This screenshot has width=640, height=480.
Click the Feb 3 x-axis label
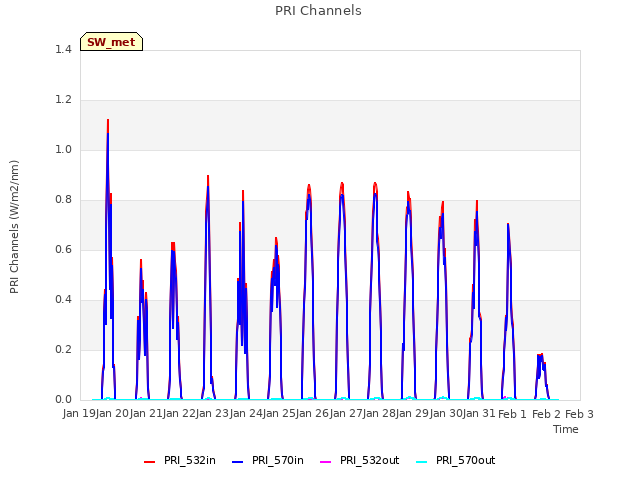click(580, 414)
